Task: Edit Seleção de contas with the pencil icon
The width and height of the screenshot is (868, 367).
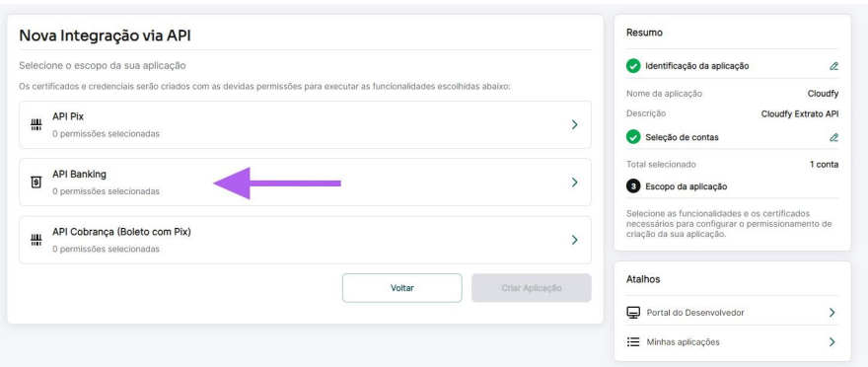Action: click(x=833, y=137)
